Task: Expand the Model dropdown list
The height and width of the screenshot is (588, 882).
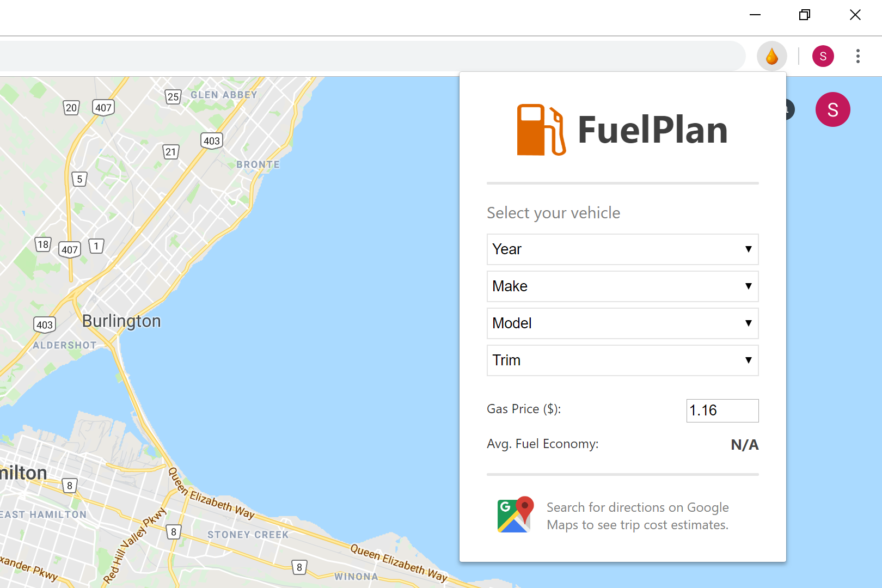Action: pos(622,323)
